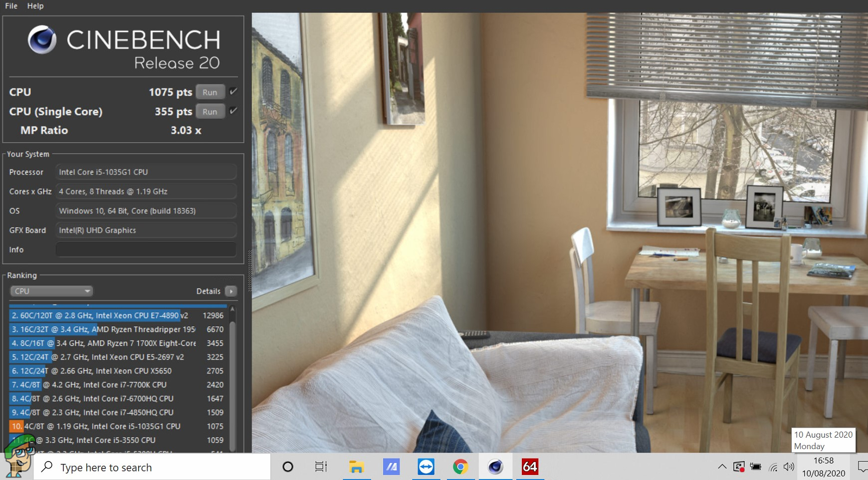Image resolution: width=868 pixels, height=480 pixels.
Task: Run the CPU Single Core benchmark
Action: tap(210, 112)
